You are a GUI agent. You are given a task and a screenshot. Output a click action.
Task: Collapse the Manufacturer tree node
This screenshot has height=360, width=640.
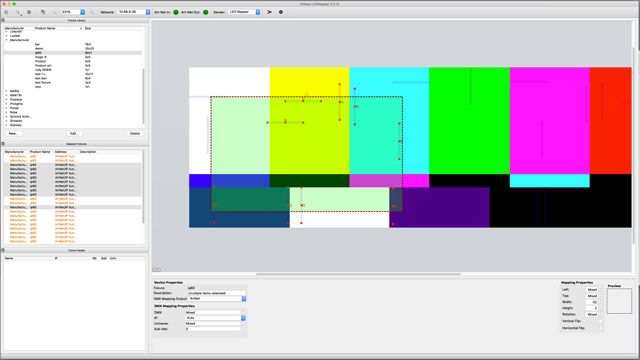[x=7, y=40]
